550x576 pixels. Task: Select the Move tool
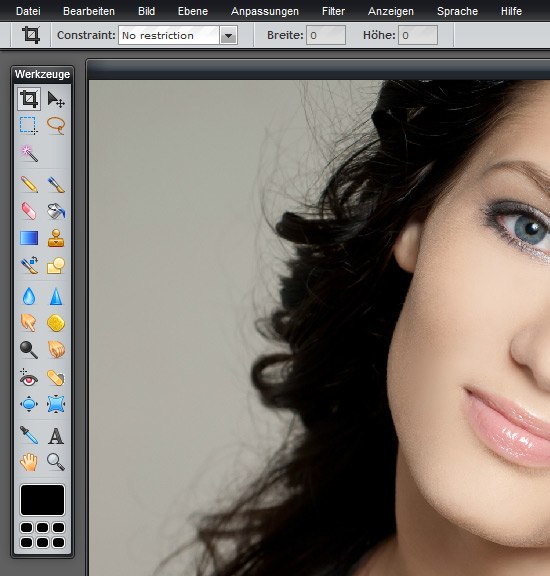point(56,99)
